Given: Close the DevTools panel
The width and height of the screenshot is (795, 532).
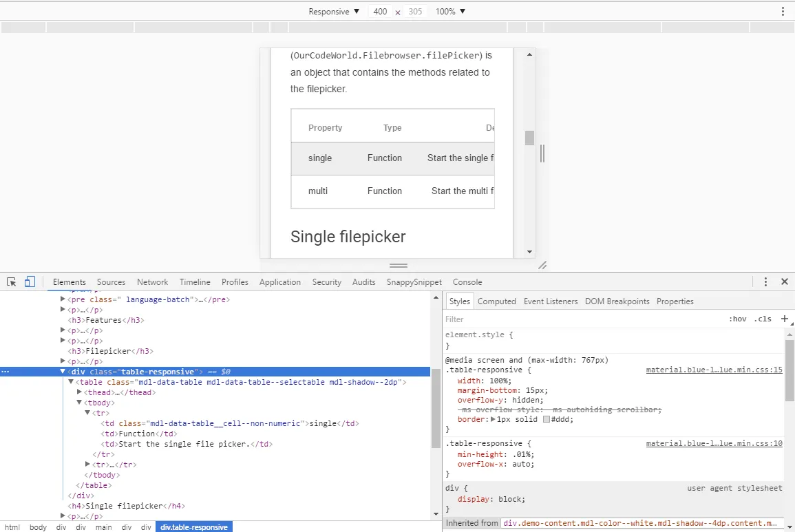Looking at the screenshot, I should 784,282.
